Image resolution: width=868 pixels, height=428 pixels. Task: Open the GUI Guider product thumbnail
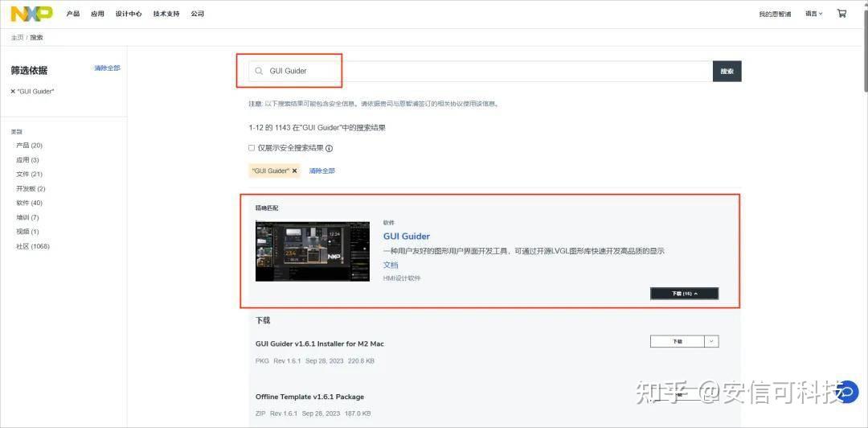(312, 250)
